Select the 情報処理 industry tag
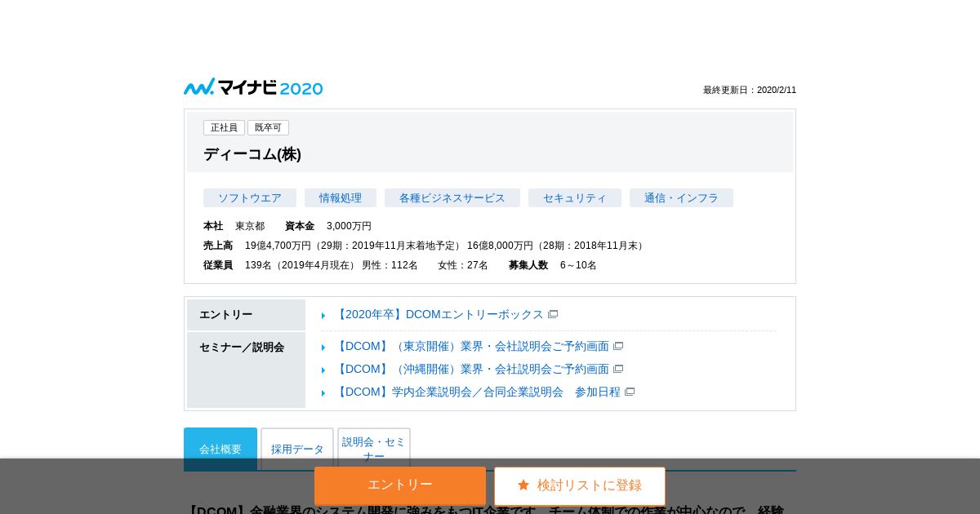 click(x=341, y=198)
